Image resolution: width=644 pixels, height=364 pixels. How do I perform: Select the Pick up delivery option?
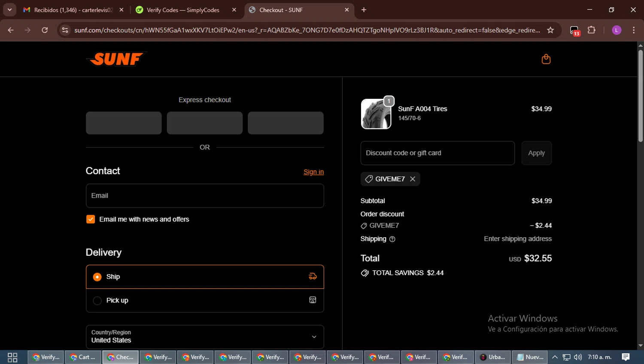pos(205,300)
